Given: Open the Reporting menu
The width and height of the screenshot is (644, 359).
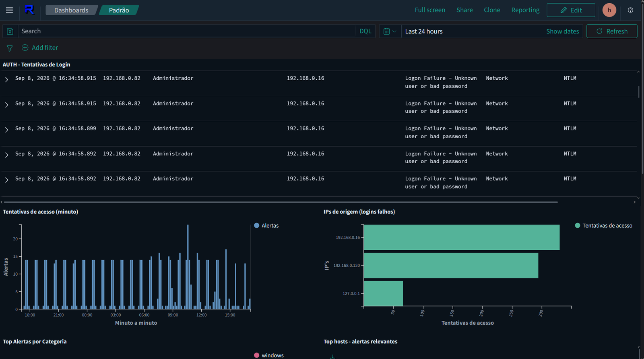Looking at the screenshot, I should 525,10.
